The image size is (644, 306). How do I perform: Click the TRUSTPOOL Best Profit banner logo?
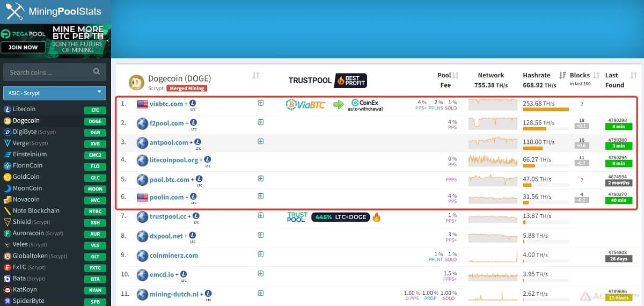[327, 81]
